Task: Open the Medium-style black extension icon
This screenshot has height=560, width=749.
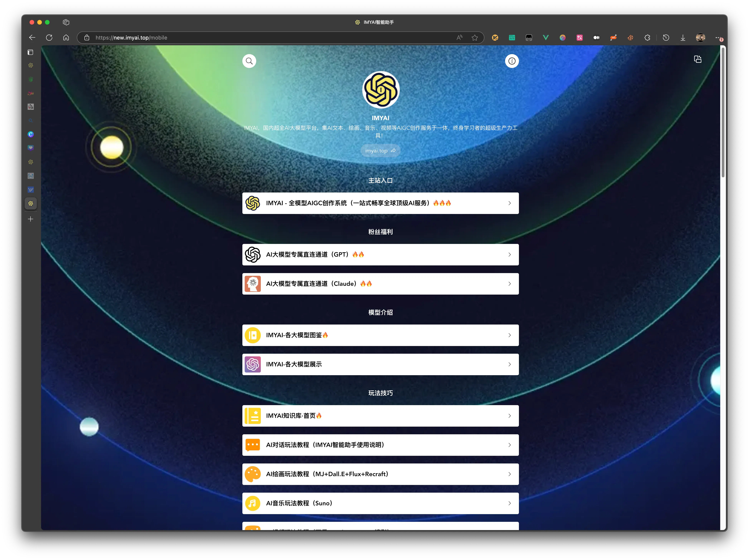Action: click(x=596, y=38)
